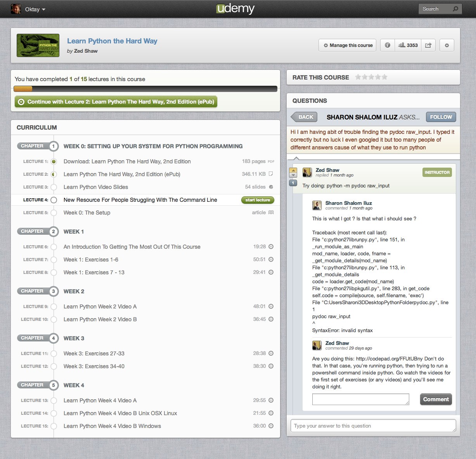The image size is (476, 459).
Task: Open the course info icon button
Action: click(387, 45)
